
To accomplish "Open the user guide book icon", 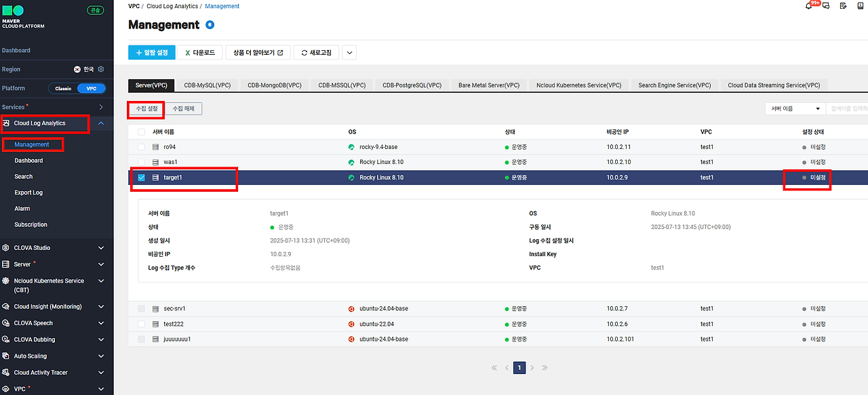I will click(861, 6).
